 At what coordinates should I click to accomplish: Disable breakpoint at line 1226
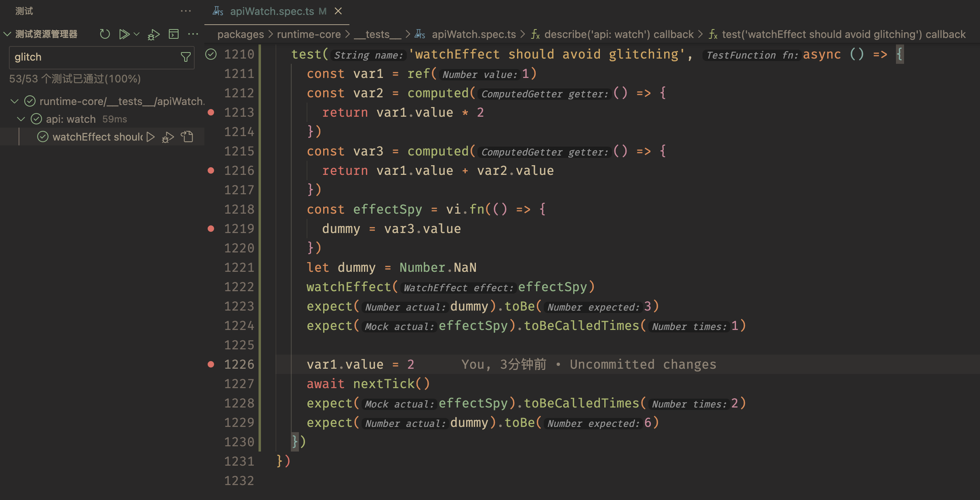tap(211, 364)
